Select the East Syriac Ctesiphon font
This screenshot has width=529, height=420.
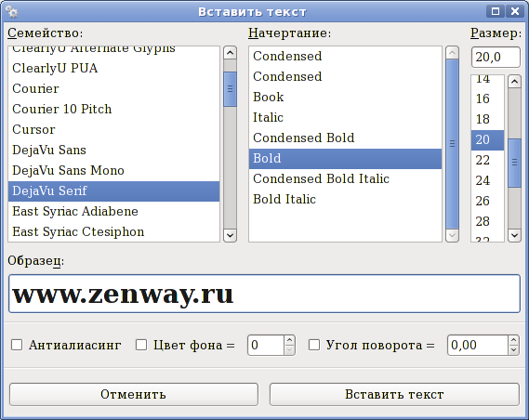coord(113,232)
